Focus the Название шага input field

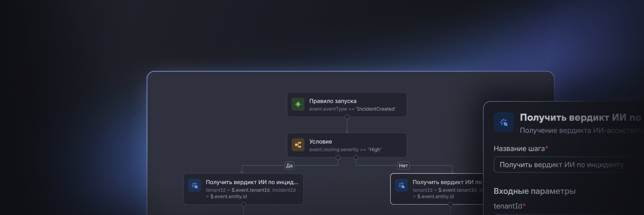tap(565, 165)
